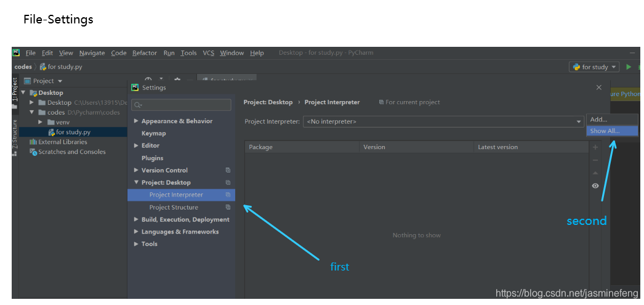Image resolution: width=644 pixels, height=305 pixels.
Task: Open the Window menu
Action: click(x=231, y=52)
